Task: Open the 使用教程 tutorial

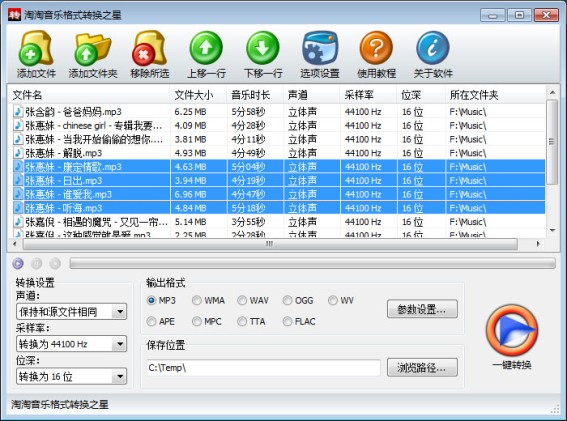Action: 376,54
